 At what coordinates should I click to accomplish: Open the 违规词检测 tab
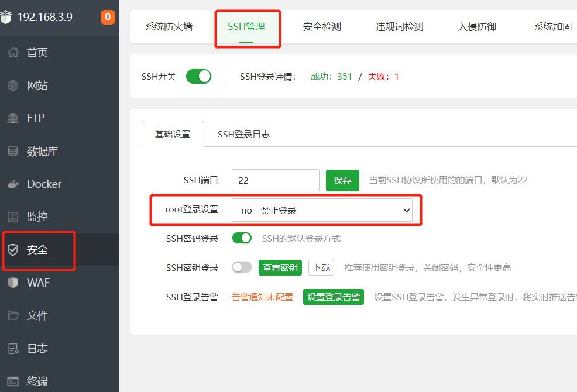399,27
